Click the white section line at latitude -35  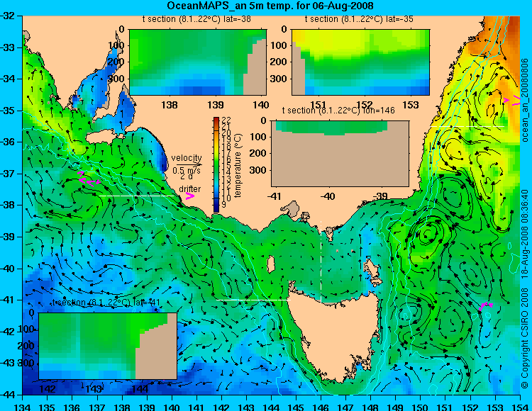(x=467, y=126)
